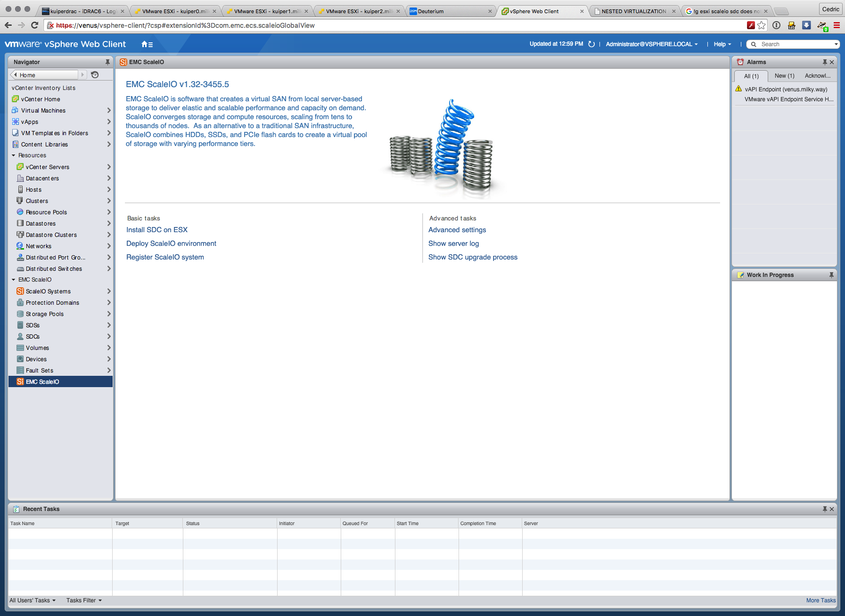Image resolution: width=845 pixels, height=616 pixels.
Task: Open All Users' Tasks dropdown
Action: (x=33, y=600)
